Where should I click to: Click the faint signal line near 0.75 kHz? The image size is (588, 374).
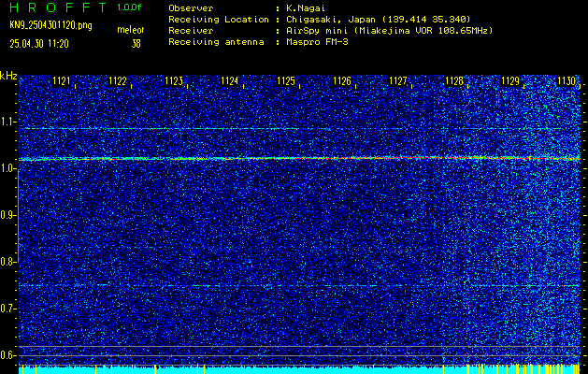click(299, 286)
